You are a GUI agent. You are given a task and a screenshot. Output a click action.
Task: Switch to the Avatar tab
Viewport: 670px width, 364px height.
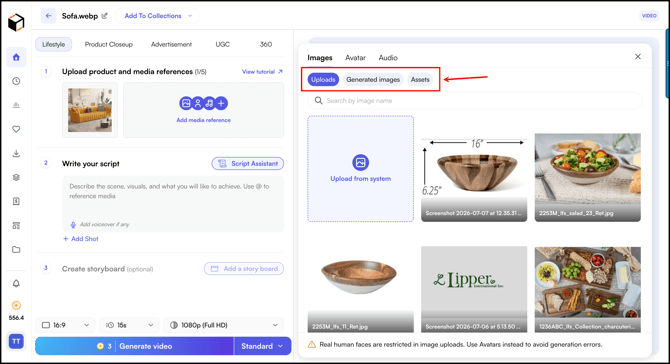[356, 58]
